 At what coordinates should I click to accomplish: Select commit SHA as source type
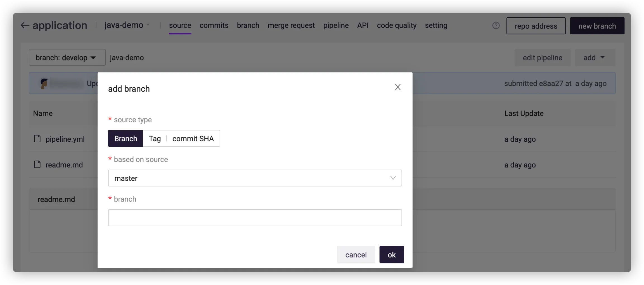[x=193, y=139]
